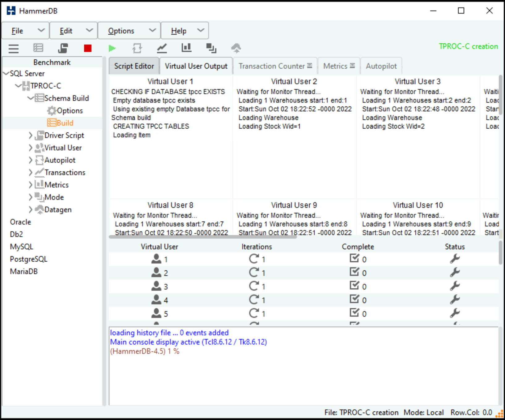Open the hamburger menu icon in toolbar
This screenshot has height=420, width=505.
(14, 48)
